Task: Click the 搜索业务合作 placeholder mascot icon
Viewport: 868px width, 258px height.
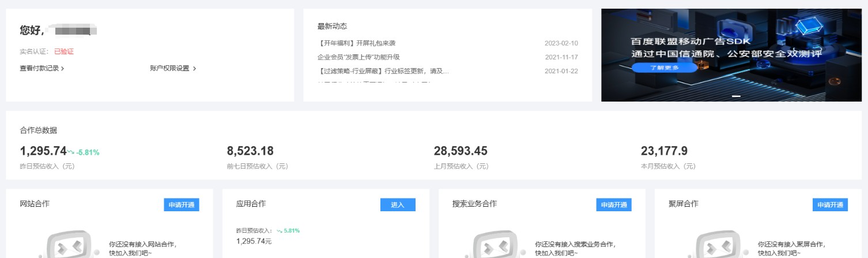Action: [495, 245]
